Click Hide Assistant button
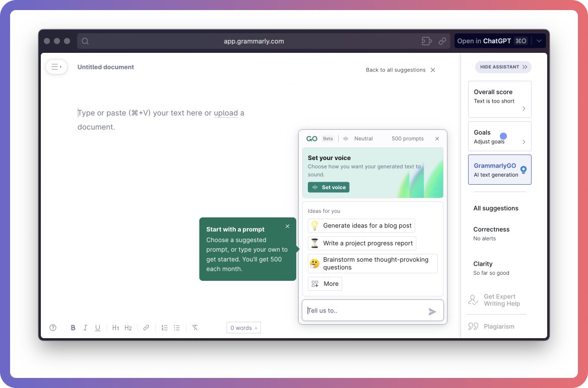Screen dimensions: 588x388 (x=503, y=67)
